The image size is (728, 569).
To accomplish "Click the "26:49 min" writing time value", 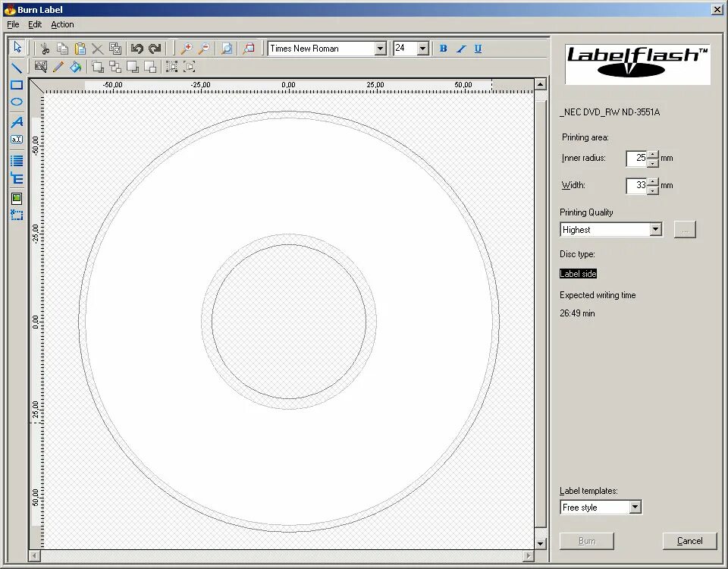I will (577, 313).
